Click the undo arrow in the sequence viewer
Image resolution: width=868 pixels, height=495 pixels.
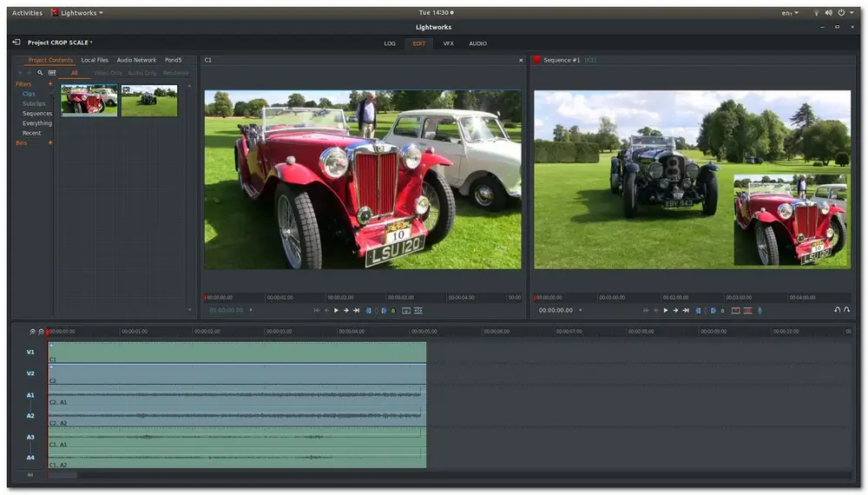click(x=838, y=310)
